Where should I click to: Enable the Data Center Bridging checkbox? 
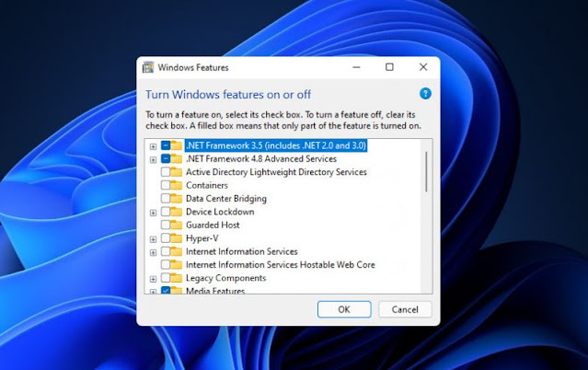pos(166,198)
